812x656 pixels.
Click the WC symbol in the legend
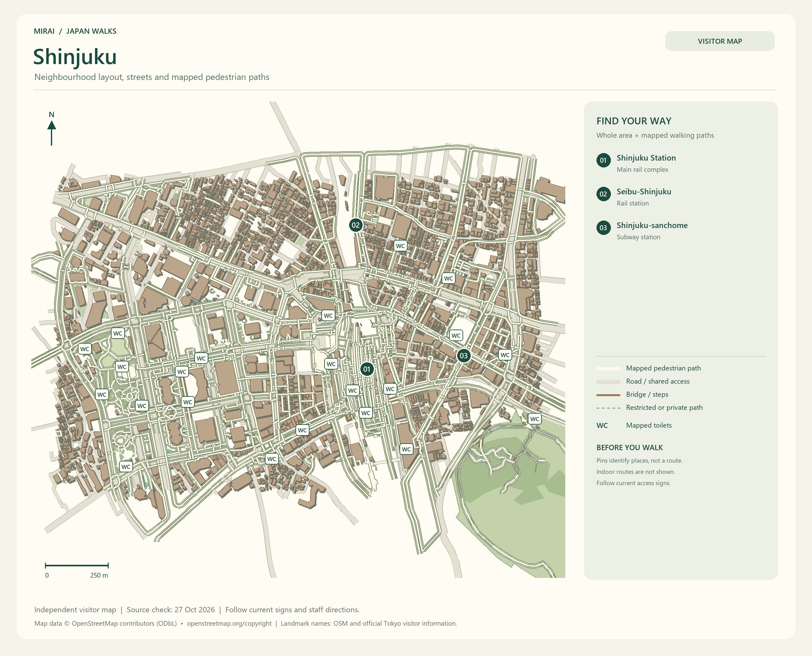pyautogui.click(x=602, y=425)
